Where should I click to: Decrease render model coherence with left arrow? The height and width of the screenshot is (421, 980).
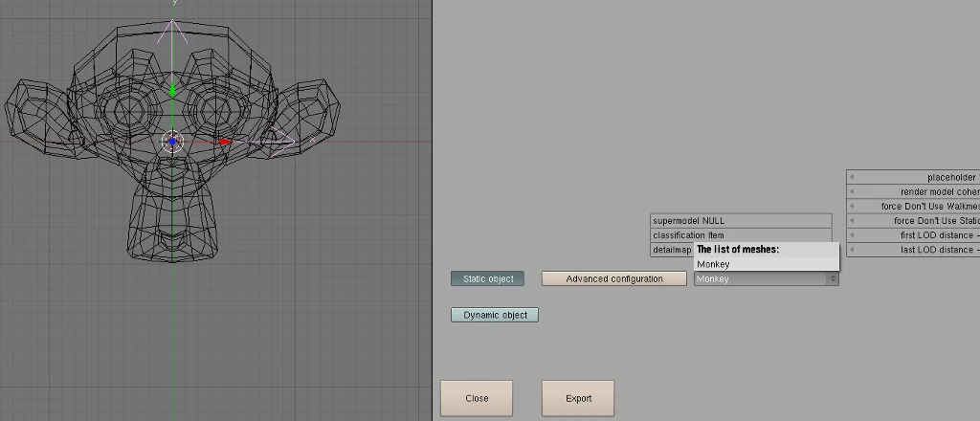[851, 191]
